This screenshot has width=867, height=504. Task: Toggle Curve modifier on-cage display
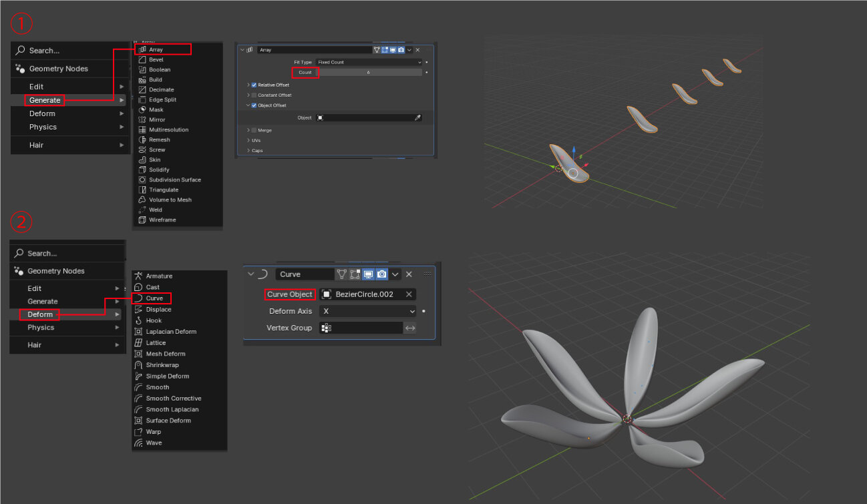pyautogui.click(x=341, y=274)
